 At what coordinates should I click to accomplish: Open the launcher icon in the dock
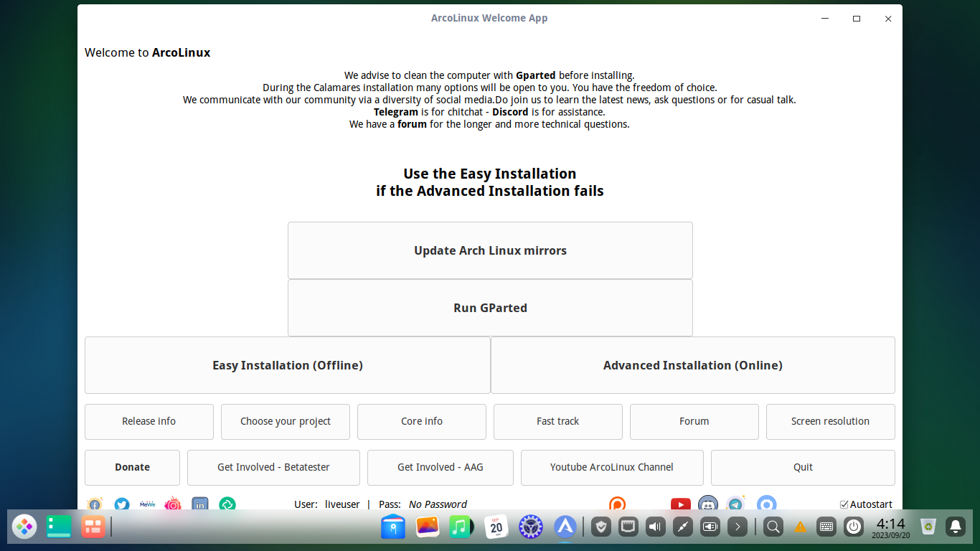(x=24, y=527)
